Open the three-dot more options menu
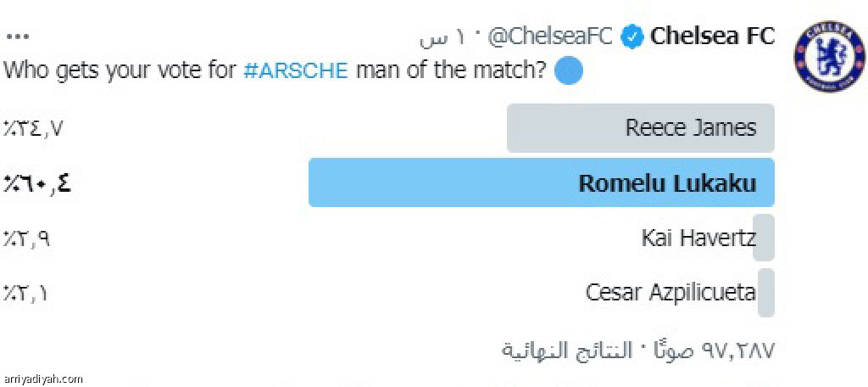The width and height of the screenshot is (868, 387). tap(17, 37)
